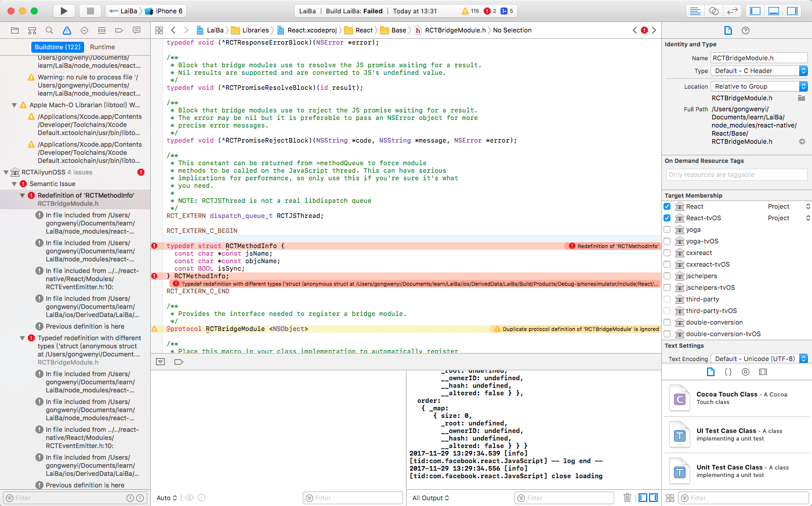812x506 pixels.
Task: Switch to Assistant editor (overlapping circles)
Action: tap(714, 11)
